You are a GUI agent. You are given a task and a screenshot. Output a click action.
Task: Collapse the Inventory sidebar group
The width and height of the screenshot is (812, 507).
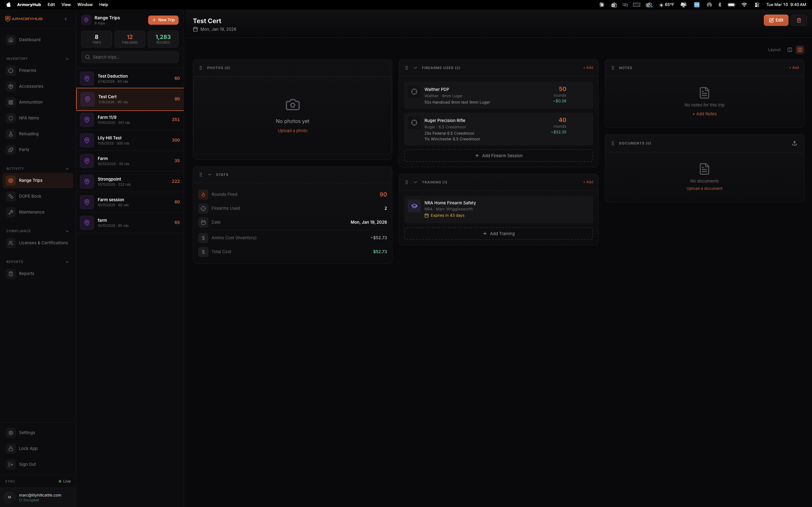67,58
